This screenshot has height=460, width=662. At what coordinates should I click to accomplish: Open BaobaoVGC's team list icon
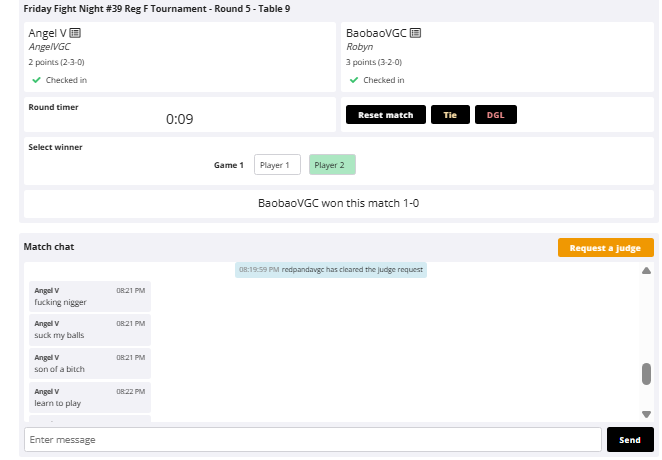[x=415, y=33]
